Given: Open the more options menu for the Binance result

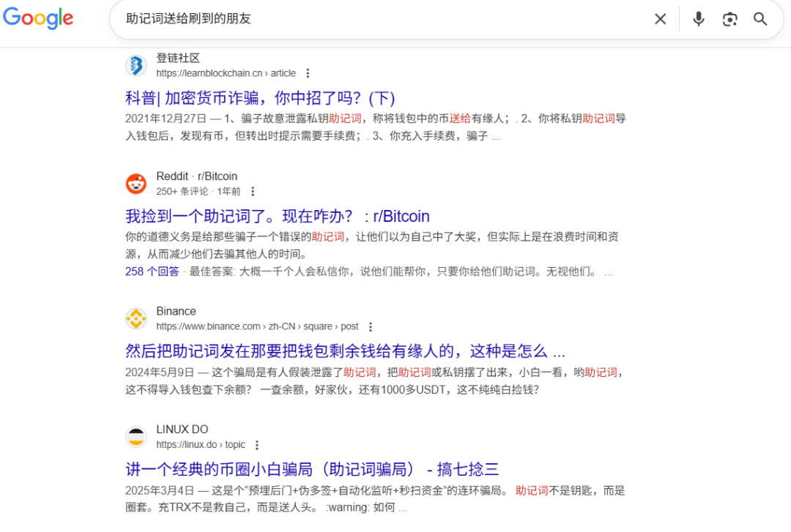Looking at the screenshot, I should (371, 326).
